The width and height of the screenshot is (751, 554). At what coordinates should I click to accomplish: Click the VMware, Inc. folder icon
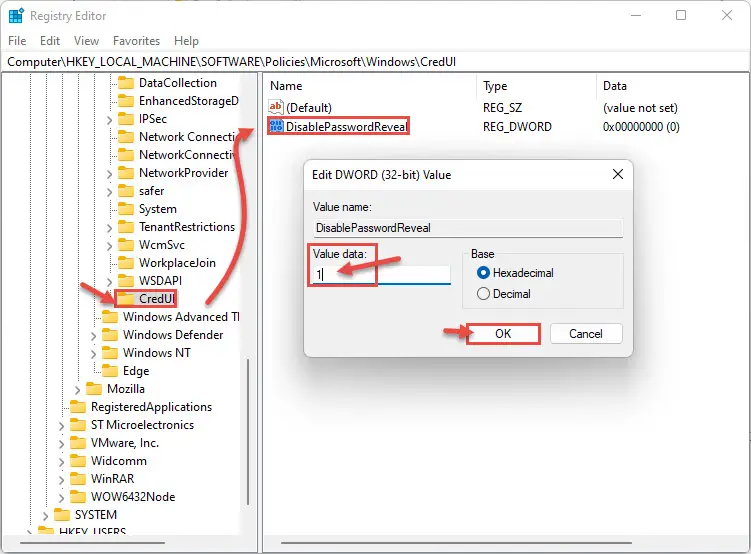pyautogui.click(x=78, y=443)
